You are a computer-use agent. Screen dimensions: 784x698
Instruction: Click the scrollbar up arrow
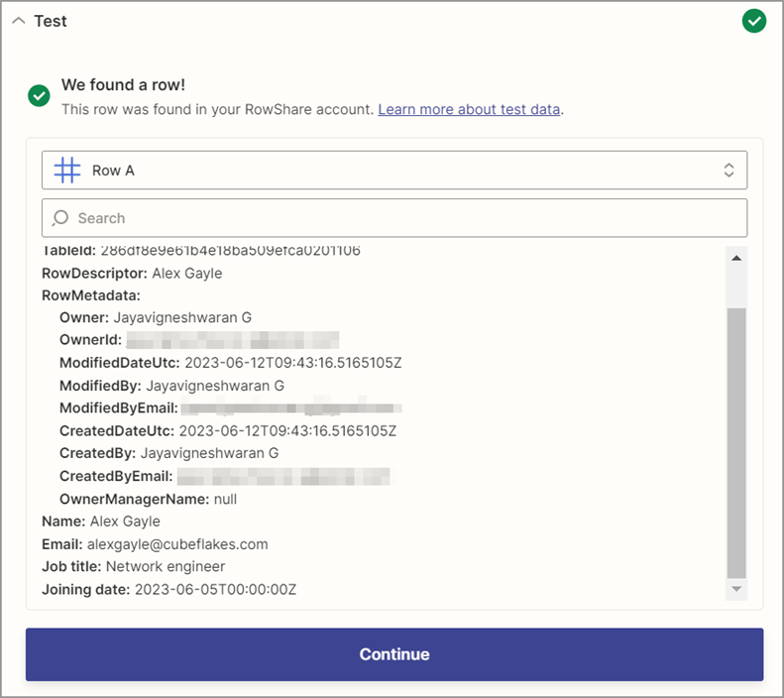tap(736, 258)
